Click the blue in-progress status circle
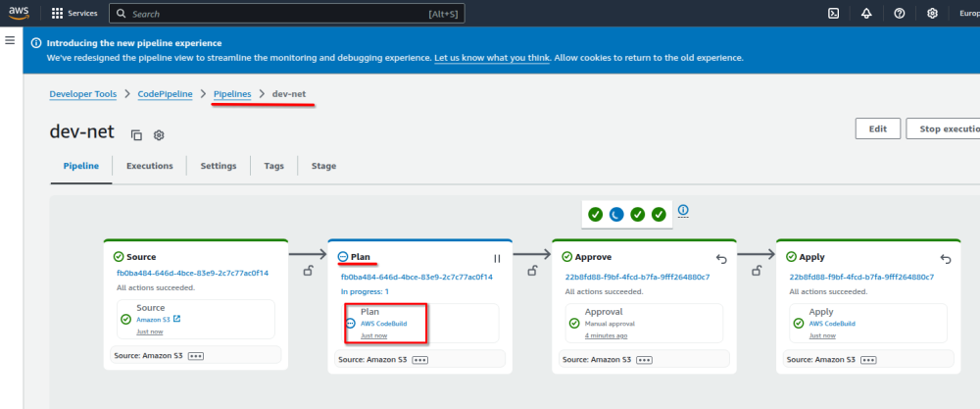 (x=616, y=215)
